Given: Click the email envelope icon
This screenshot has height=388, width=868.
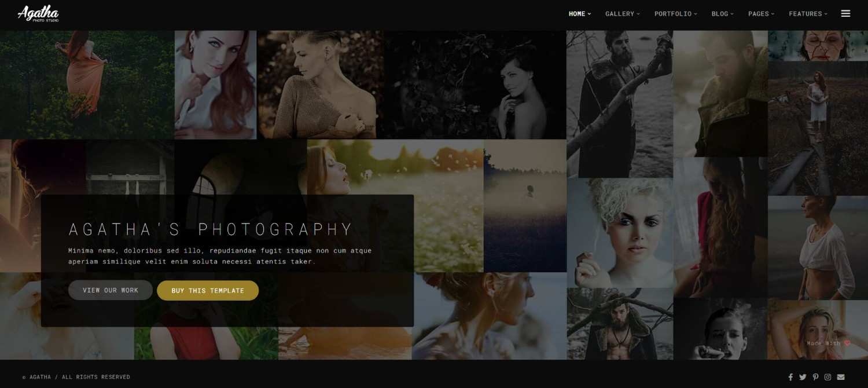Looking at the screenshot, I should [840, 376].
